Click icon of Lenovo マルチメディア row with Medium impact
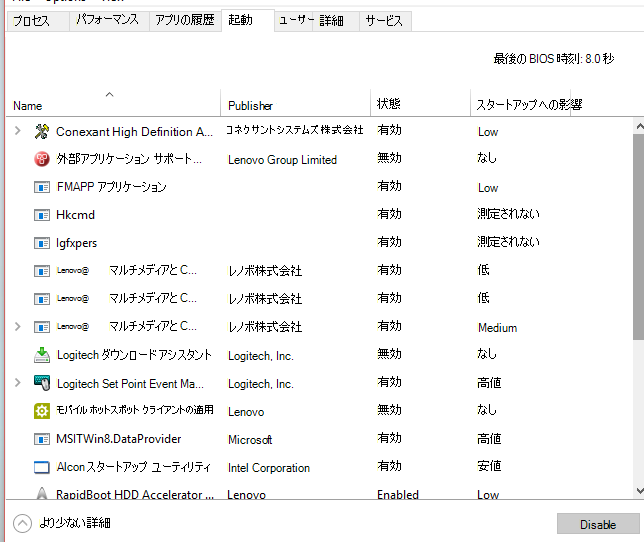The image size is (644, 542). coord(41,327)
